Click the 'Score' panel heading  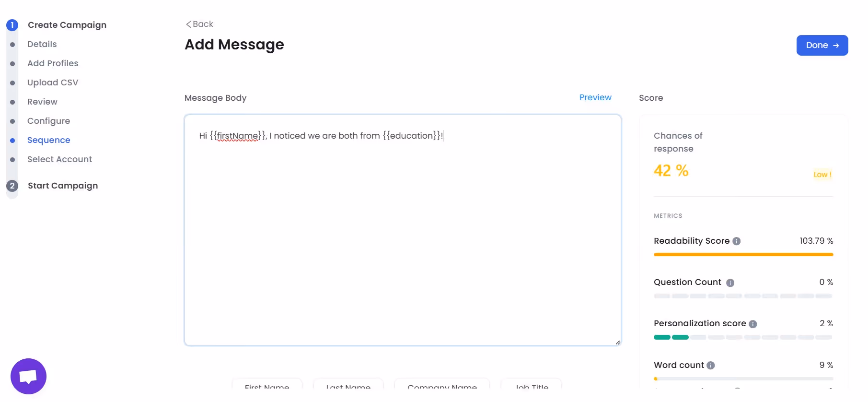[651, 98]
